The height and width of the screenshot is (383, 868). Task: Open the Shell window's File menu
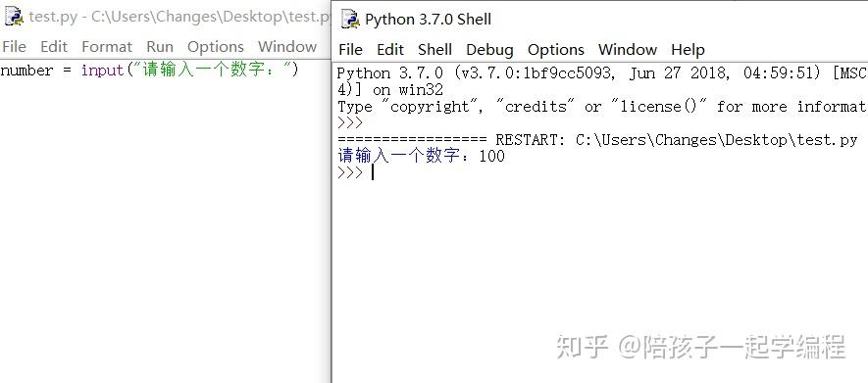pos(350,50)
